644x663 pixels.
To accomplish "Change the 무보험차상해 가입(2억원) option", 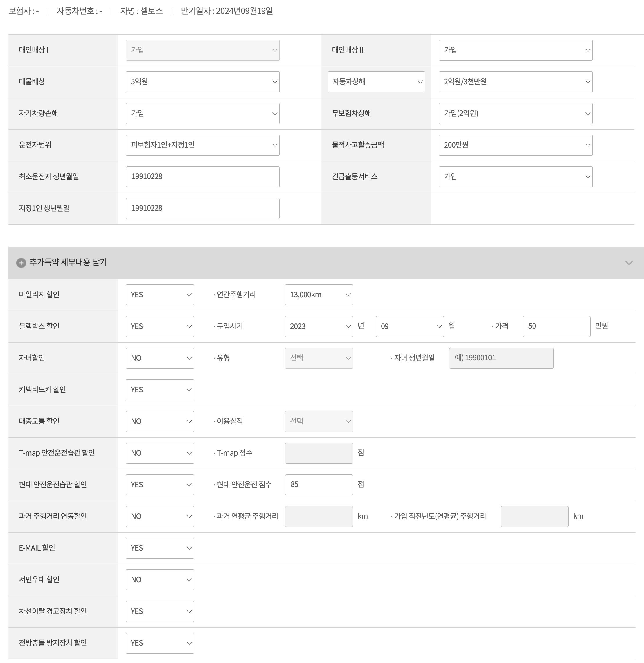I will [x=515, y=113].
